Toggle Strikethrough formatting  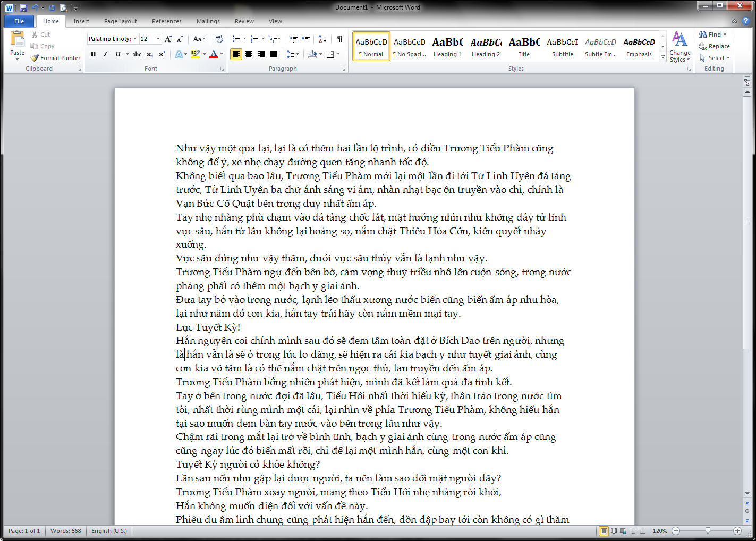coord(137,54)
